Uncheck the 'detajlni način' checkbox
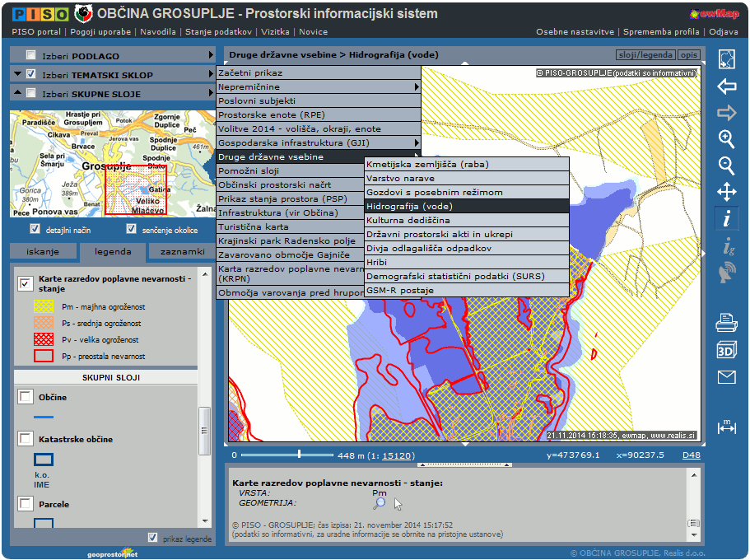Screen dimensions: 750x560 pyautogui.click(x=35, y=229)
